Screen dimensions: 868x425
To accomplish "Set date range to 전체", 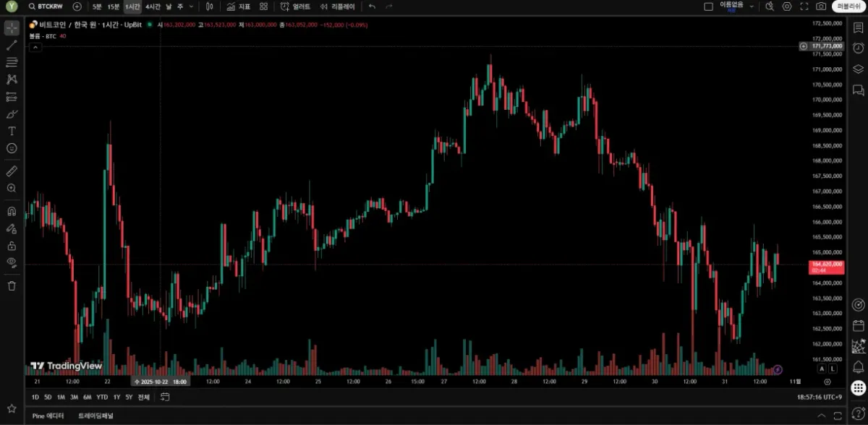I will 143,397.
